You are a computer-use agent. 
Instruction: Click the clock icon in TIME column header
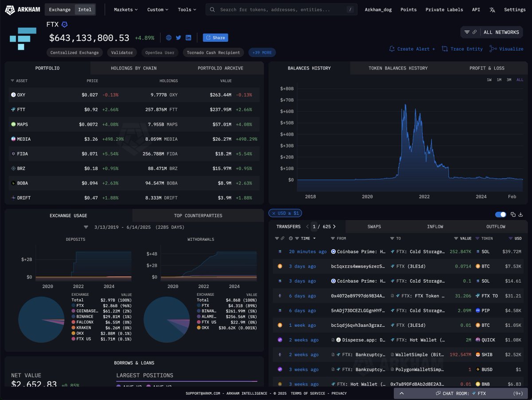point(291,239)
